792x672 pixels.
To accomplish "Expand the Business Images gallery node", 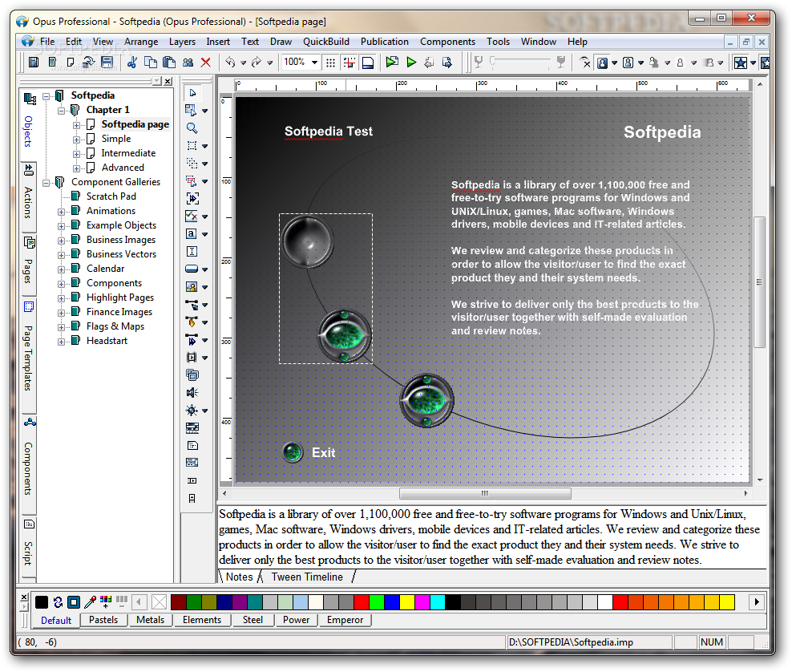I will [61, 241].
